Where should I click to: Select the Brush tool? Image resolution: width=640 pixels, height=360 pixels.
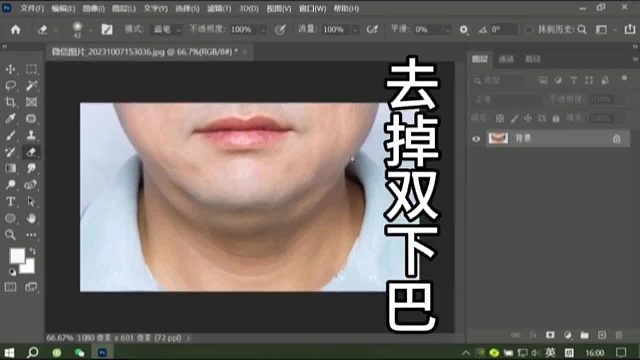11,135
